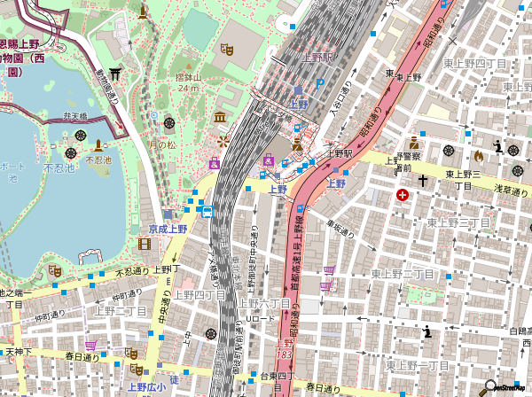The width and height of the screenshot is (532, 397).
Task: Select the fire station flame icon
Action: [x=478, y=156]
